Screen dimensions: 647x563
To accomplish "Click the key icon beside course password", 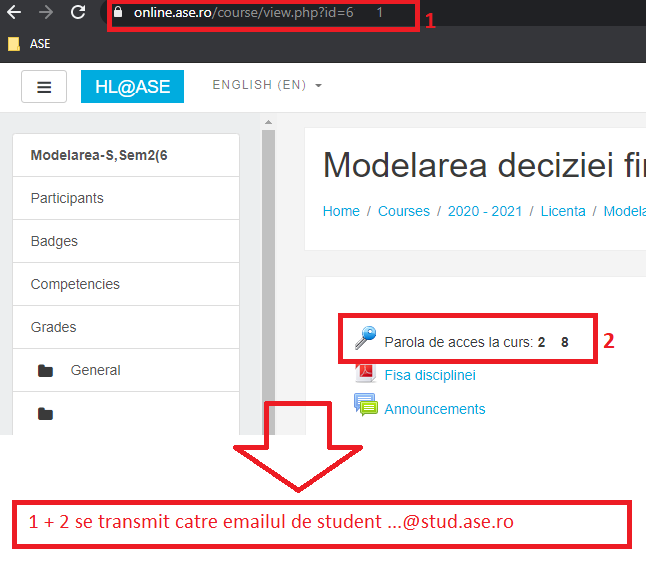I will coord(366,340).
